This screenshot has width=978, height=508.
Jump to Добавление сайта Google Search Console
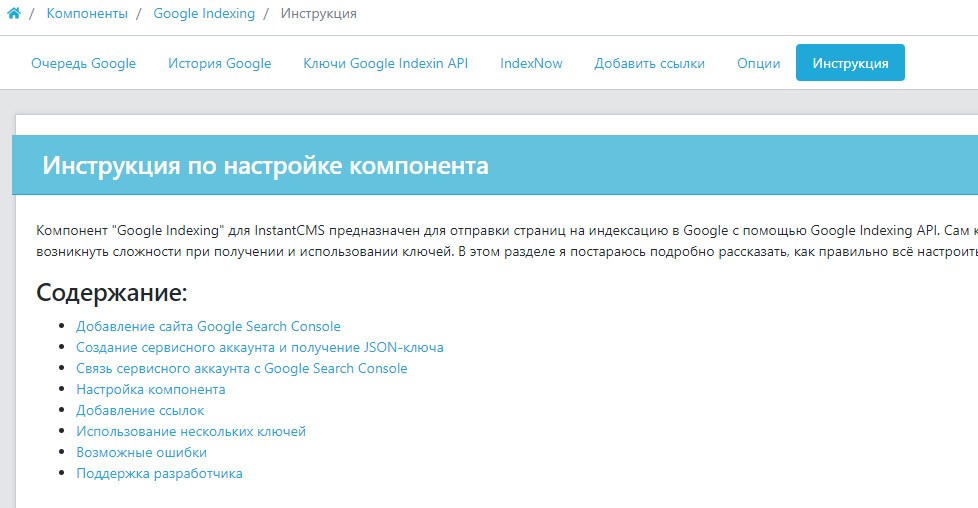[x=208, y=326]
